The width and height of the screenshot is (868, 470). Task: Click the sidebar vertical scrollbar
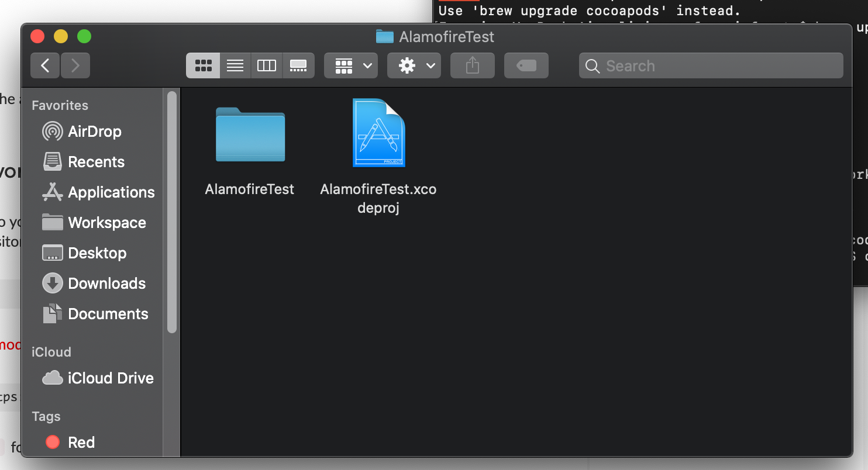click(172, 212)
